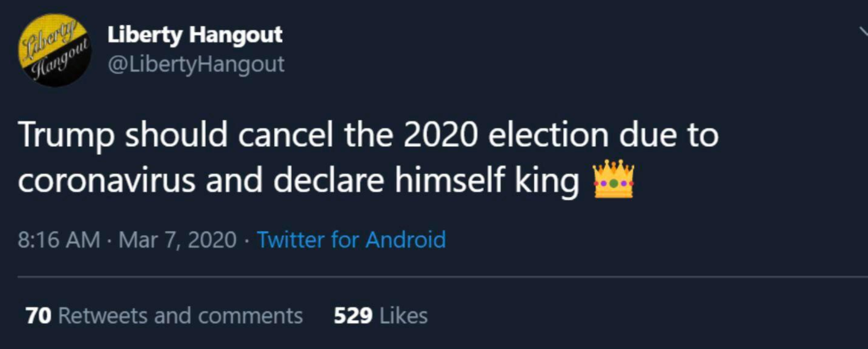Expand the tweet options chevron at top right
Viewport: 868px width, 349px height.
coord(863,32)
